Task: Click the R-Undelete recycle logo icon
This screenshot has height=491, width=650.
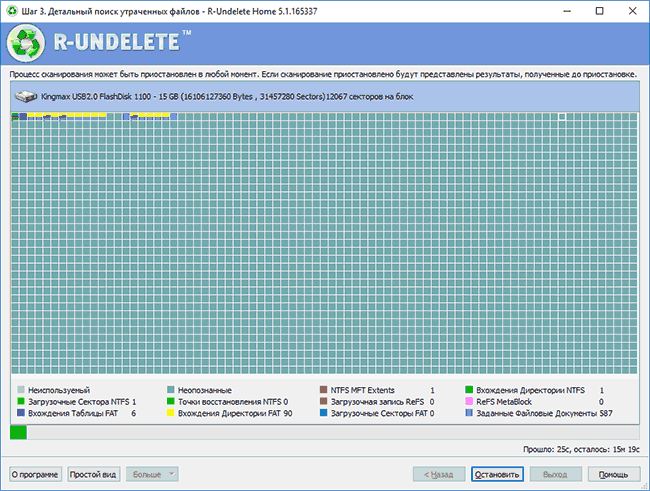Action: tap(26, 43)
